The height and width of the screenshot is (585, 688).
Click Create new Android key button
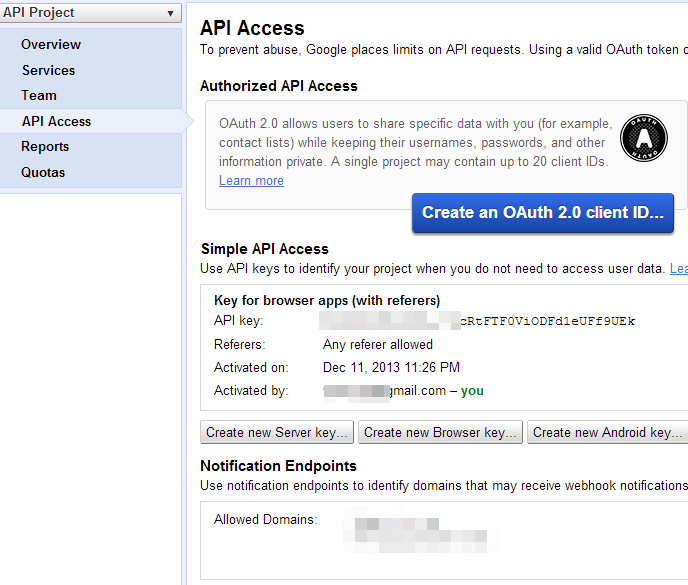pyautogui.click(x=607, y=432)
